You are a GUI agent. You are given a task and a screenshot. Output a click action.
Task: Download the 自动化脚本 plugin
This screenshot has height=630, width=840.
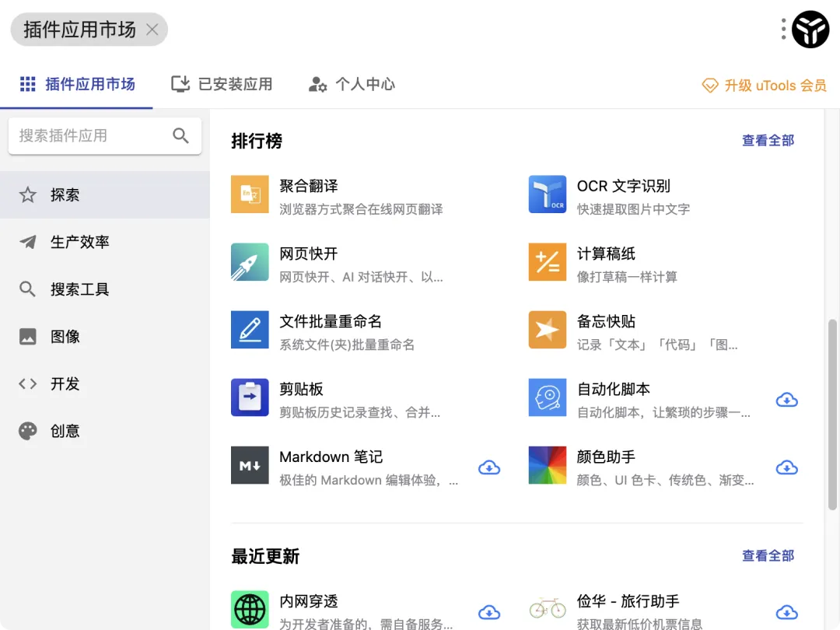786,400
